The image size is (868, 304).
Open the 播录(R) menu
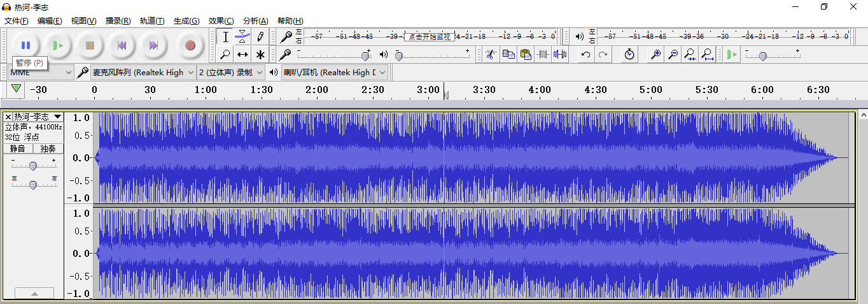tap(118, 21)
